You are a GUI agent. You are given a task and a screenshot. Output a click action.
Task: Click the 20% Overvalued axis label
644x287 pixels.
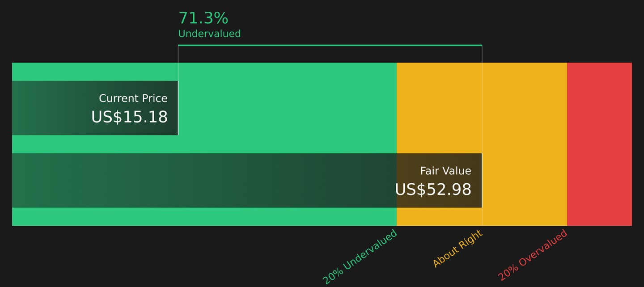(x=532, y=255)
